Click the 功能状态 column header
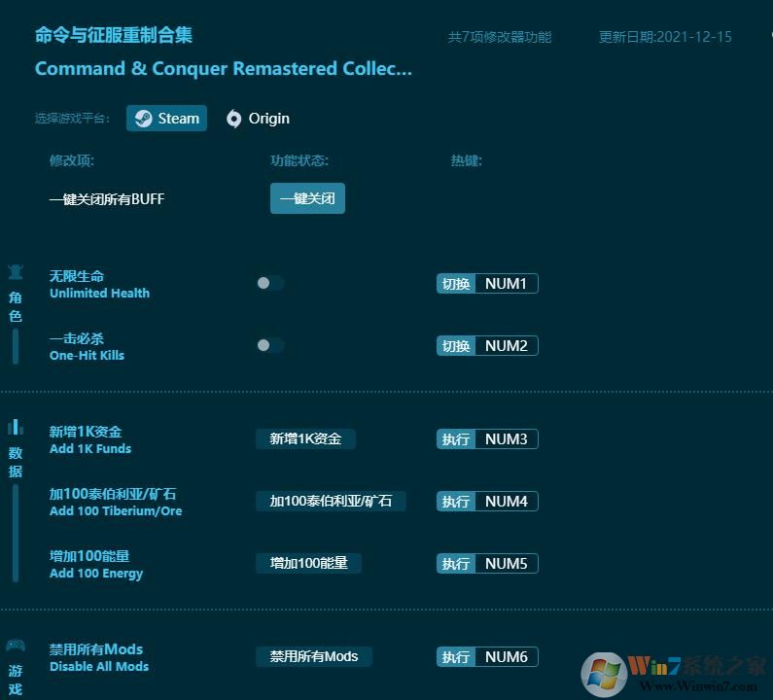 [299, 160]
